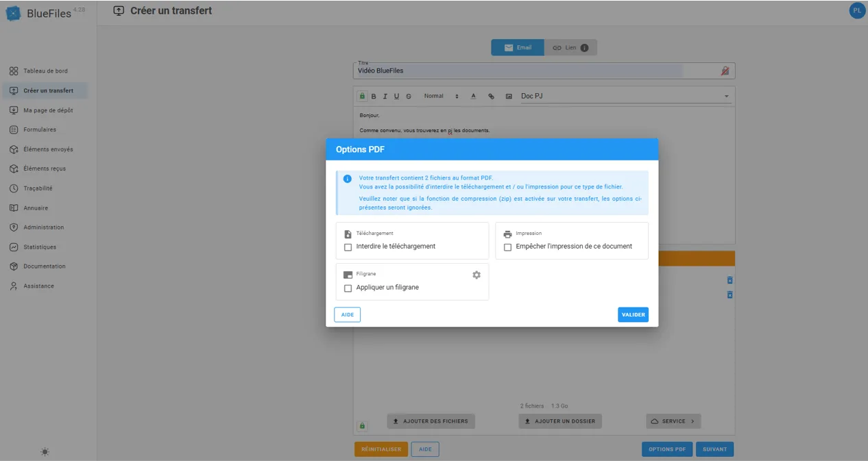
Task: Click the Éléments envoyés box icon
Action: tap(14, 149)
